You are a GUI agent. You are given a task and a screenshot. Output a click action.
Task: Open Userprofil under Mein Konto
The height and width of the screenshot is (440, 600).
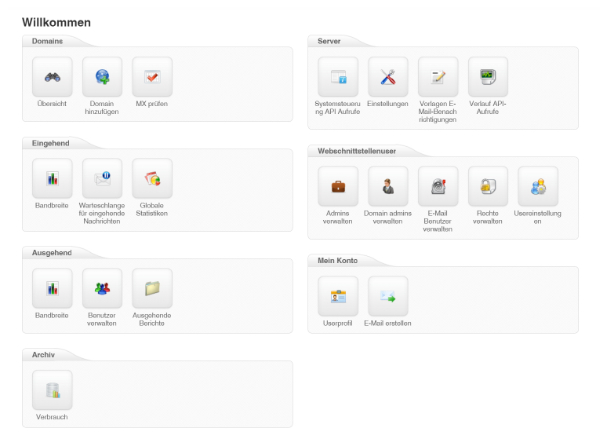pyautogui.click(x=338, y=296)
